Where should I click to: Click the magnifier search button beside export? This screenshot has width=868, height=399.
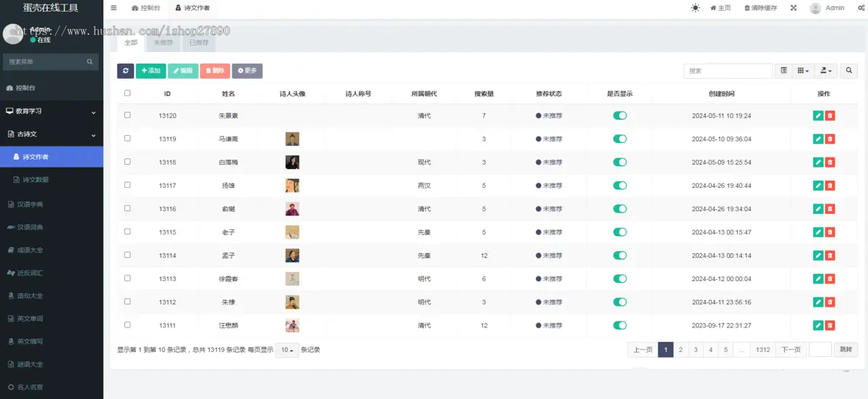click(x=848, y=71)
